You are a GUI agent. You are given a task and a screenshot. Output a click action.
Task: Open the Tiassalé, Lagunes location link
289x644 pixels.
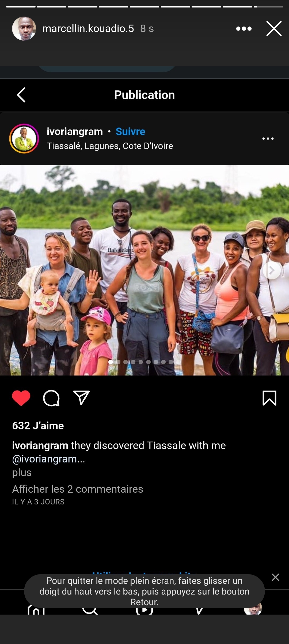click(x=110, y=146)
